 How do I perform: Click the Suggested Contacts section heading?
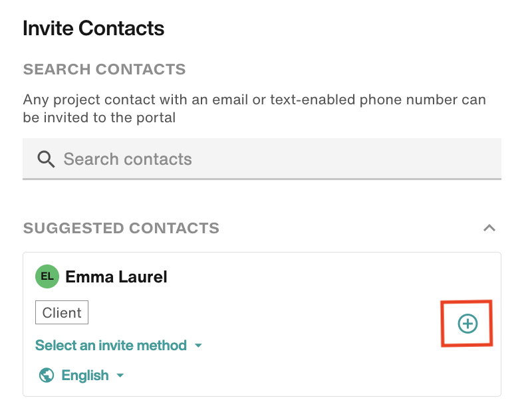point(121,228)
